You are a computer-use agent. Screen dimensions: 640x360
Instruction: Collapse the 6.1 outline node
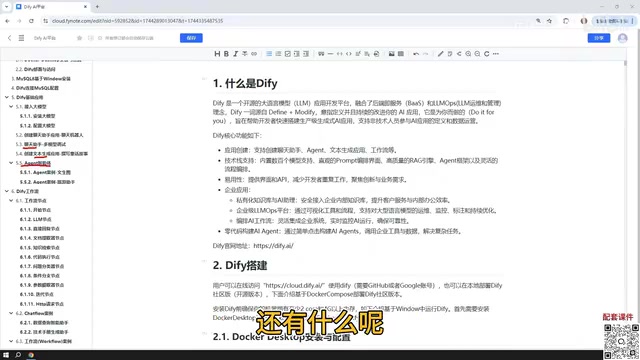click(x=11, y=200)
